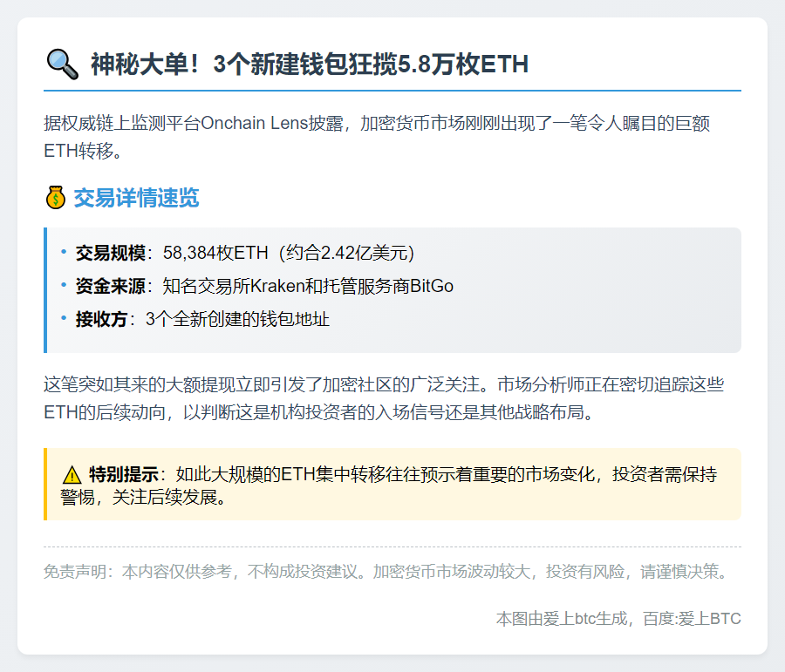Image resolution: width=785 pixels, height=672 pixels.
Task: Click the money bag icon beside 交易详情速览
Action: (x=55, y=198)
